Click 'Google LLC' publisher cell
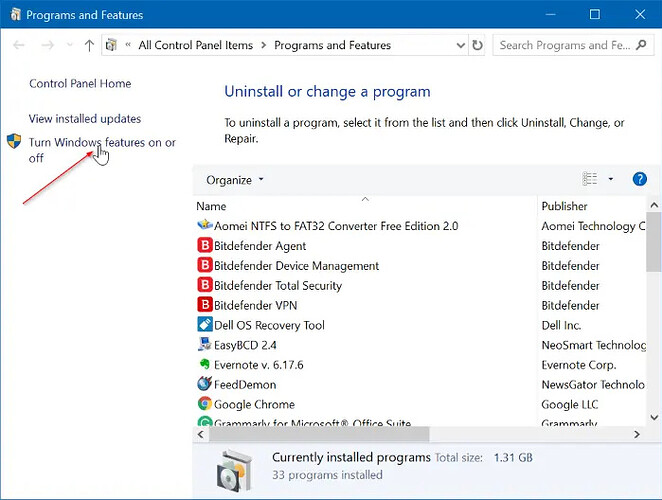 (570, 405)
